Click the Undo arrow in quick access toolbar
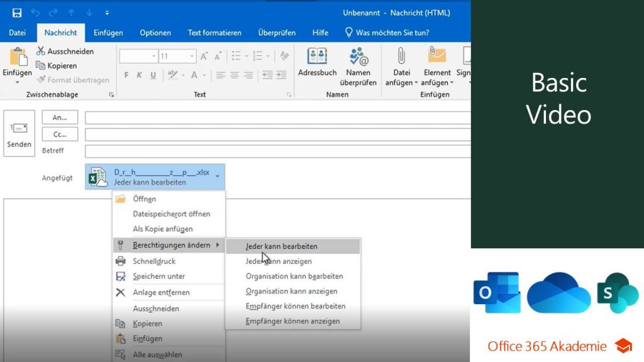Viewport: 644px width, 362px height. (x=35, y=13)
